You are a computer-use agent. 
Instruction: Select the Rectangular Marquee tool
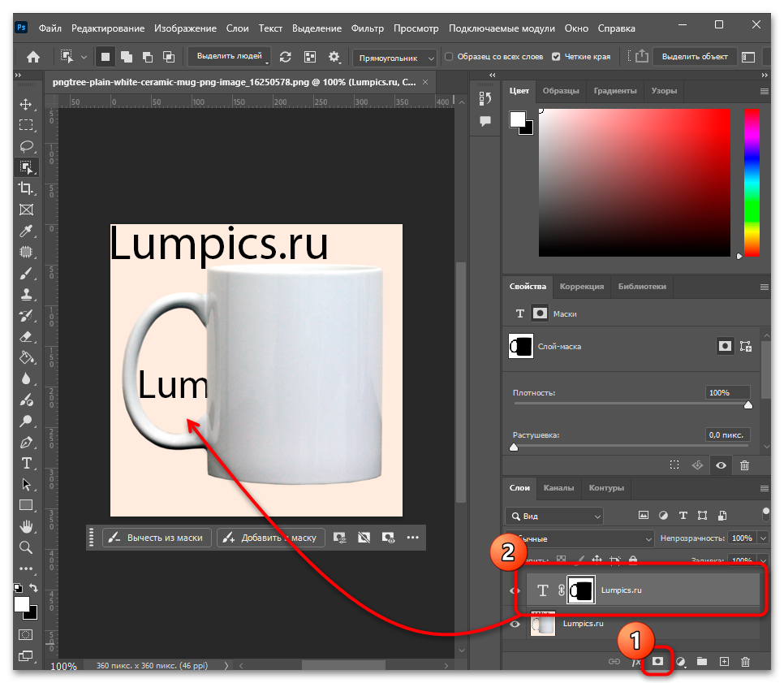(26, 125)
